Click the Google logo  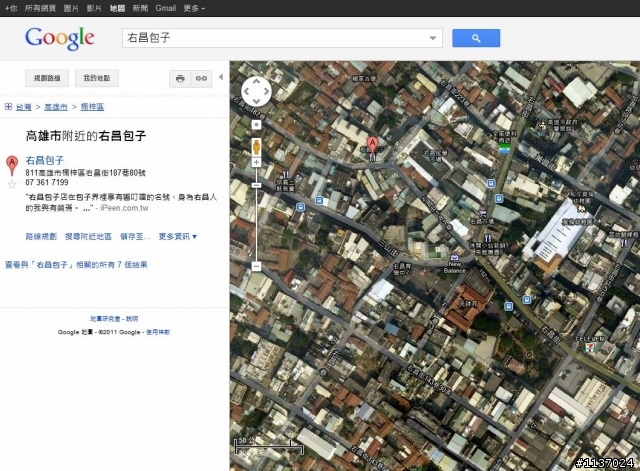60,38
